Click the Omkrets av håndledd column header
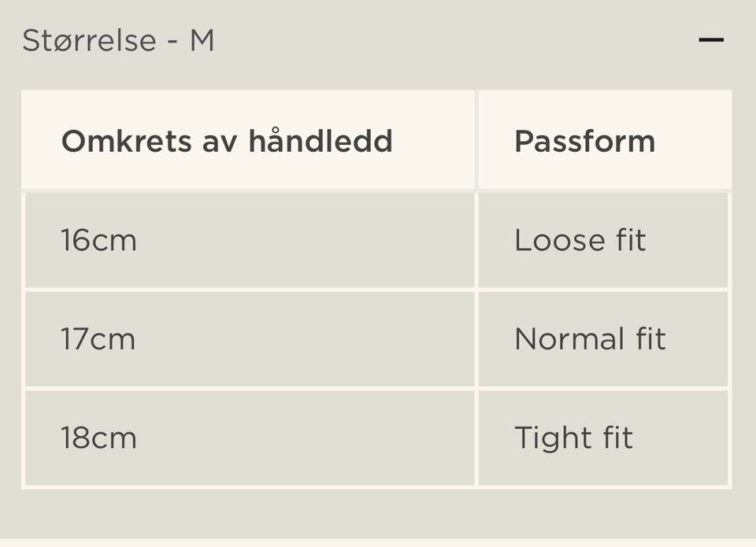 [x=227, y=141]
